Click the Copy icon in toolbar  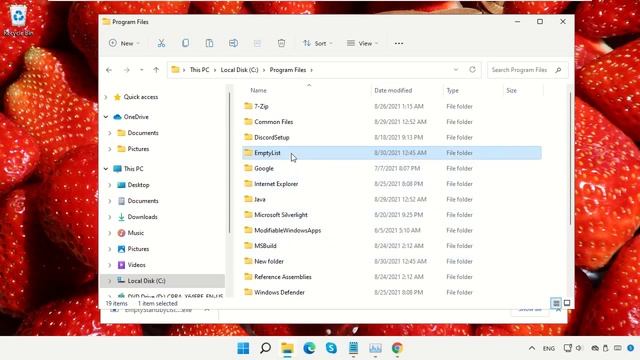(185, 43)
